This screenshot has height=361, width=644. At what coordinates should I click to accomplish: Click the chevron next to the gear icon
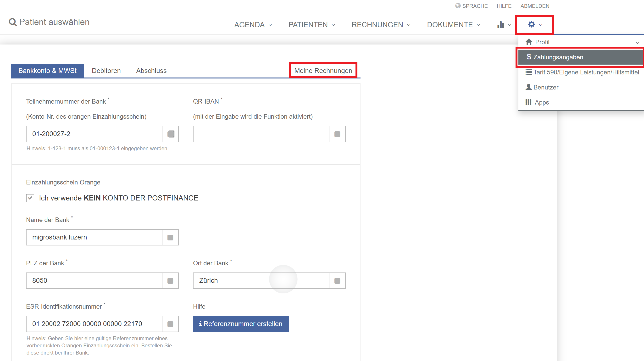tap(540, 25)
